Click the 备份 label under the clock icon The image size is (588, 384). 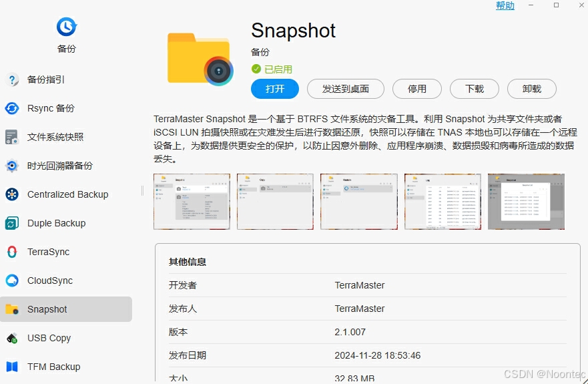click(66, 49)
